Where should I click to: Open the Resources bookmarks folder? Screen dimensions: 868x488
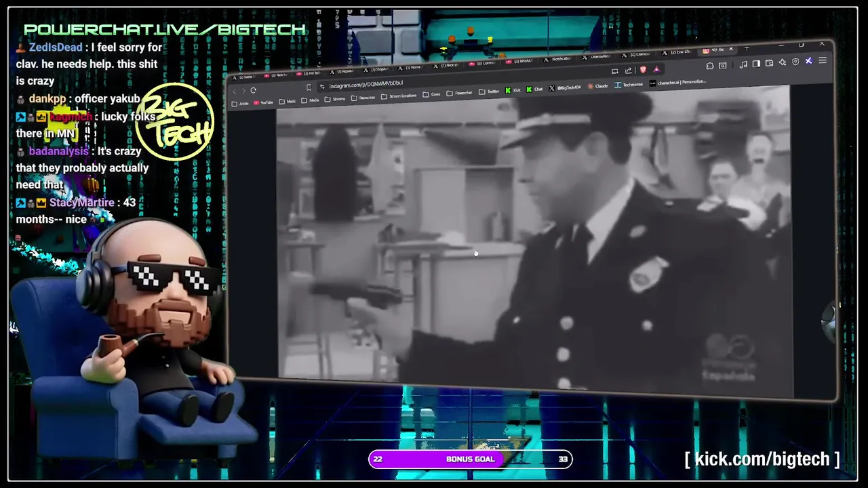click(363, 98)
